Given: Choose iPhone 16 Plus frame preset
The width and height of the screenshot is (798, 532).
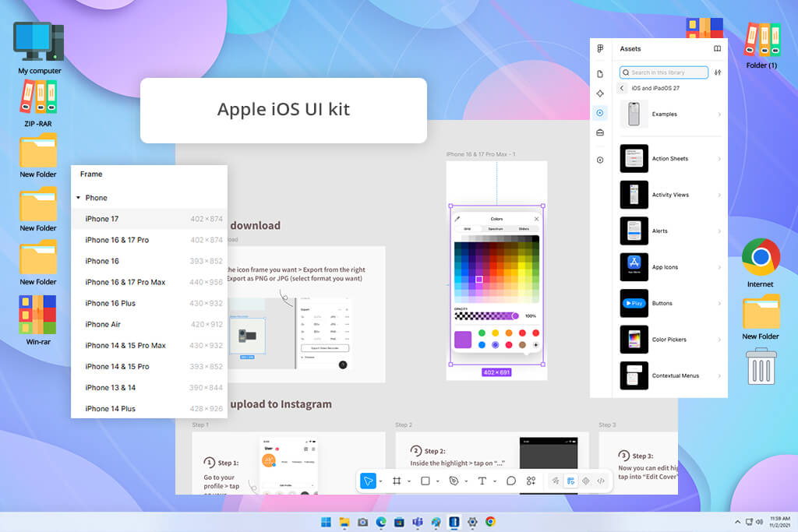Looking at the screenshot, I should 149,303.
